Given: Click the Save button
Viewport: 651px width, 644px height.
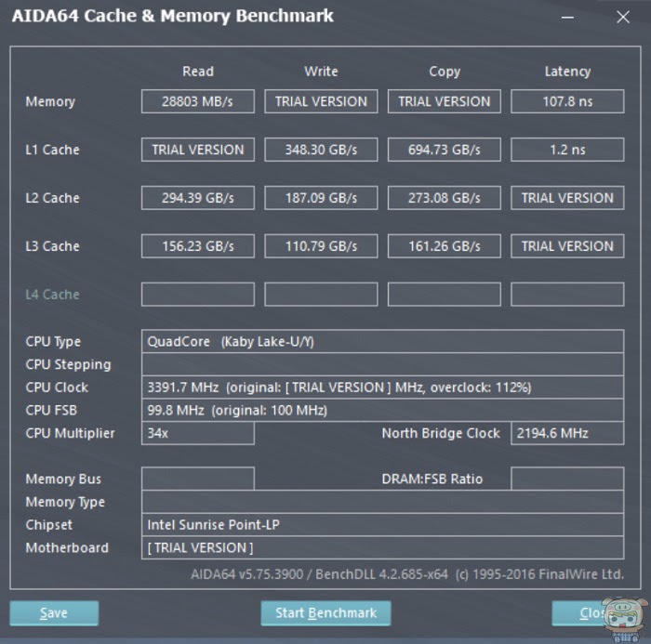Looking at the screenshot, I should pos(54,613).
